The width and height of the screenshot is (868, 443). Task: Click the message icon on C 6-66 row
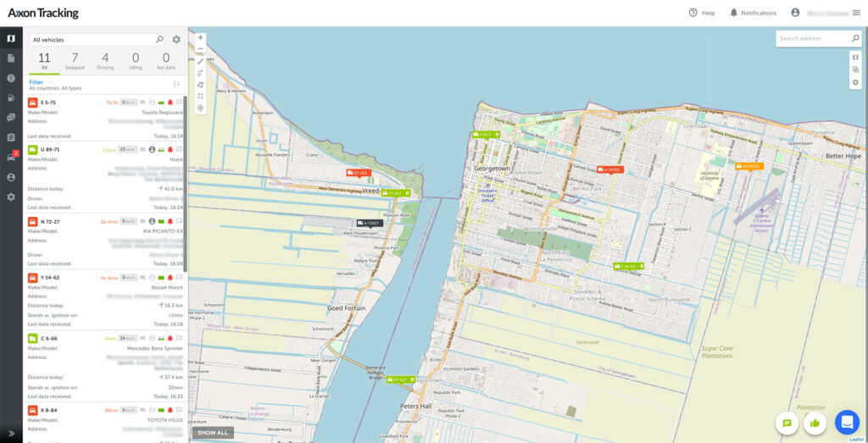(179, 338)
